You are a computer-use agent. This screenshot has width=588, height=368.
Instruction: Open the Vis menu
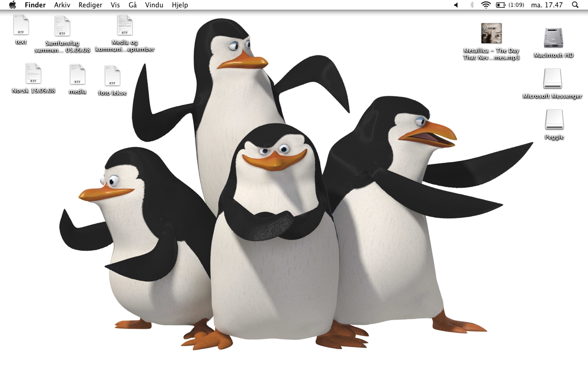point(115,5)
